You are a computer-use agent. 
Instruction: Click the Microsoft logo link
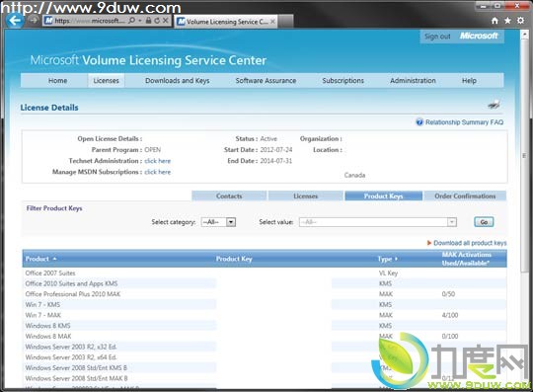pos(479,36)
